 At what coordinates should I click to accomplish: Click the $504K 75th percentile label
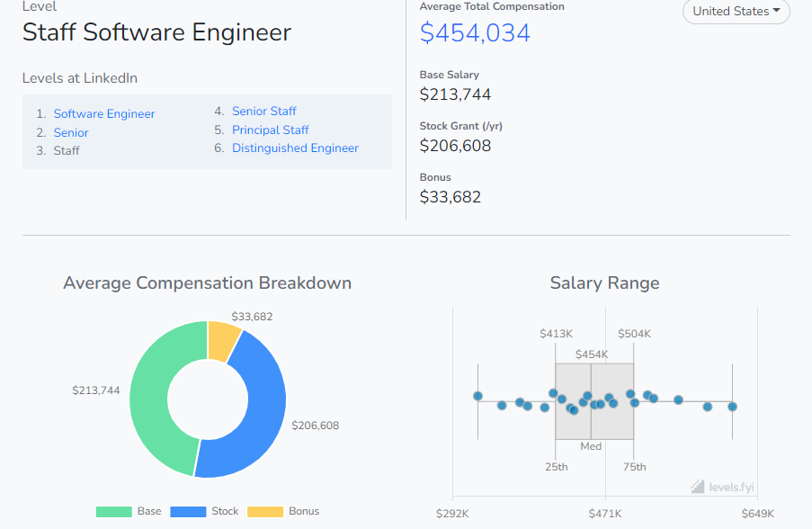(634, 334)
